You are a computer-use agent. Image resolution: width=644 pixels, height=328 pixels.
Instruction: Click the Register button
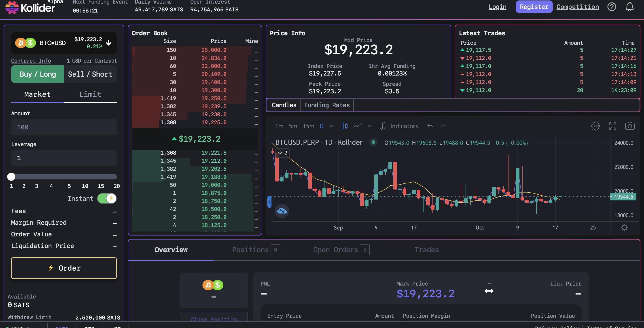click(534, 7)
